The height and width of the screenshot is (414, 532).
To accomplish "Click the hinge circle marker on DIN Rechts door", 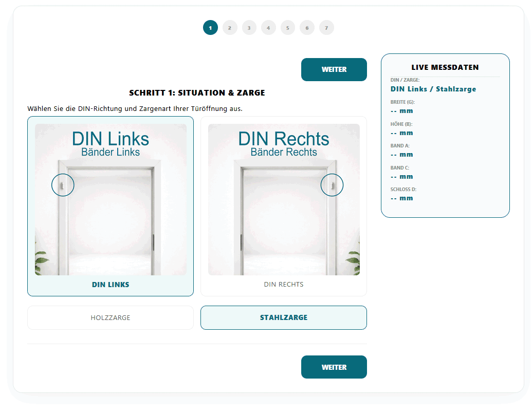I will (332, 184).
